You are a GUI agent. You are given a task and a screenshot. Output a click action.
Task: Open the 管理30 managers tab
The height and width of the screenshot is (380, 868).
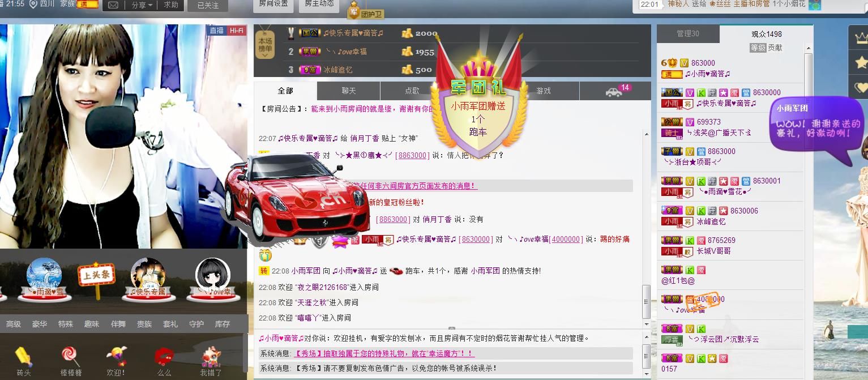tap(688, 34)
